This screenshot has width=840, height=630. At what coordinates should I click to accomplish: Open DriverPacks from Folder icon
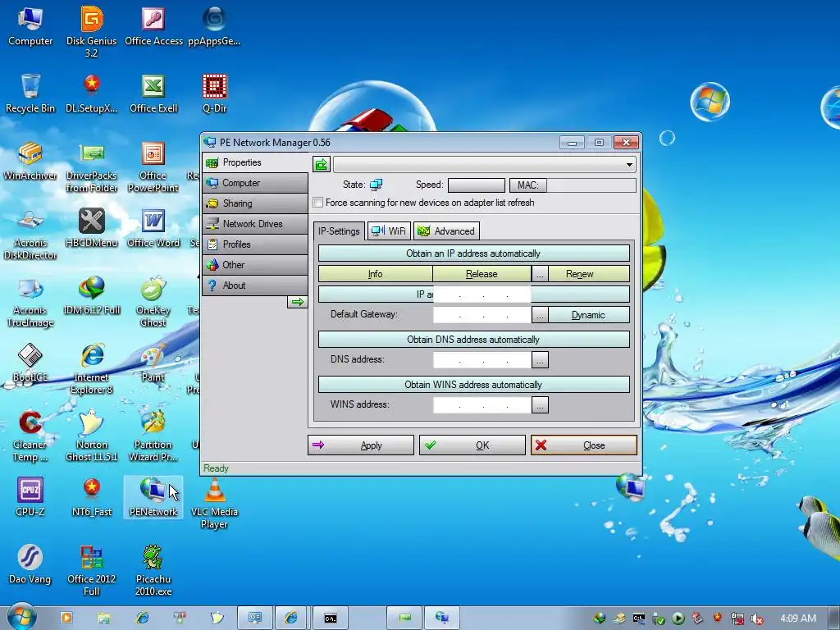(x=92, y=167)
